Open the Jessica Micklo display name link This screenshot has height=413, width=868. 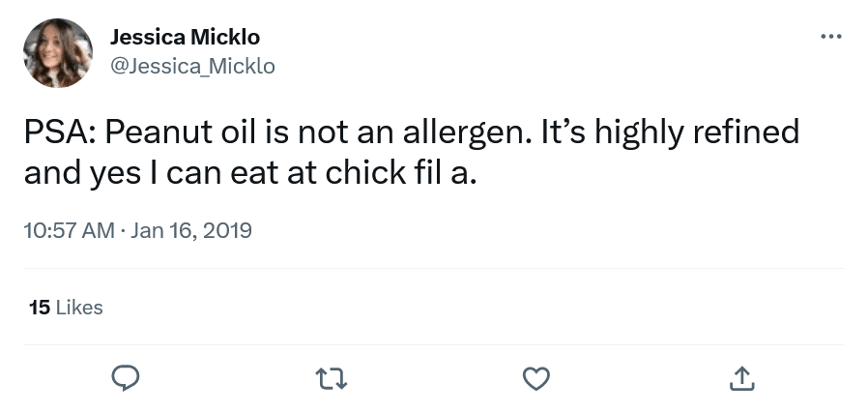pos(185,38)
